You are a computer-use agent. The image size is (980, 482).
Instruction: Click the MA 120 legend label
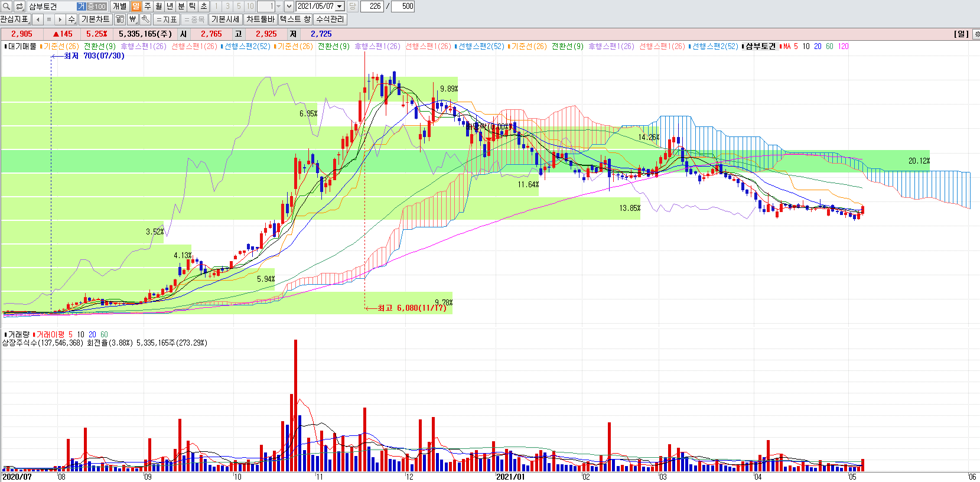coord(843,46)
